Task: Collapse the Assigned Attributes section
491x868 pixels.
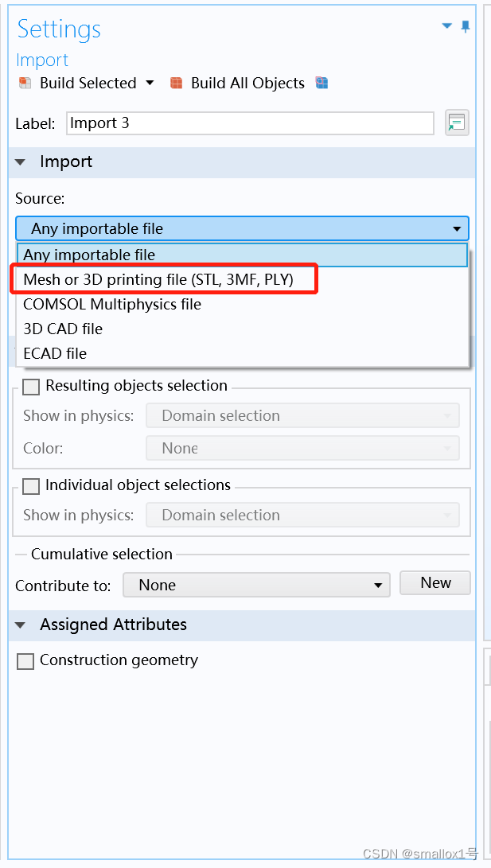Action: pyautogui.click(x=20, y=625)
